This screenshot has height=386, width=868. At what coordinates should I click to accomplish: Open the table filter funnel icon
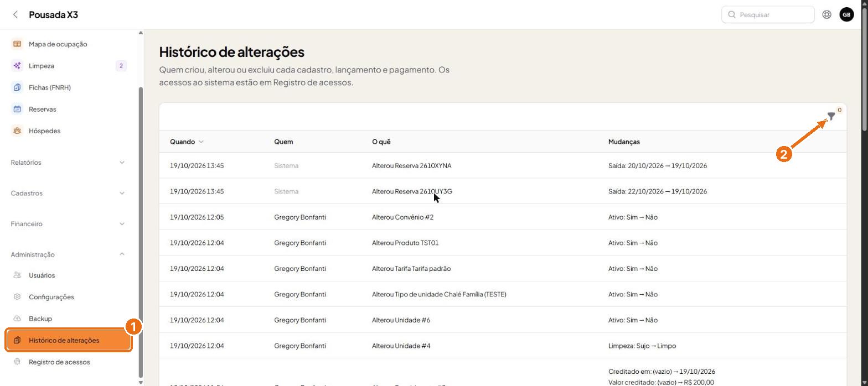tap(831, 116)
